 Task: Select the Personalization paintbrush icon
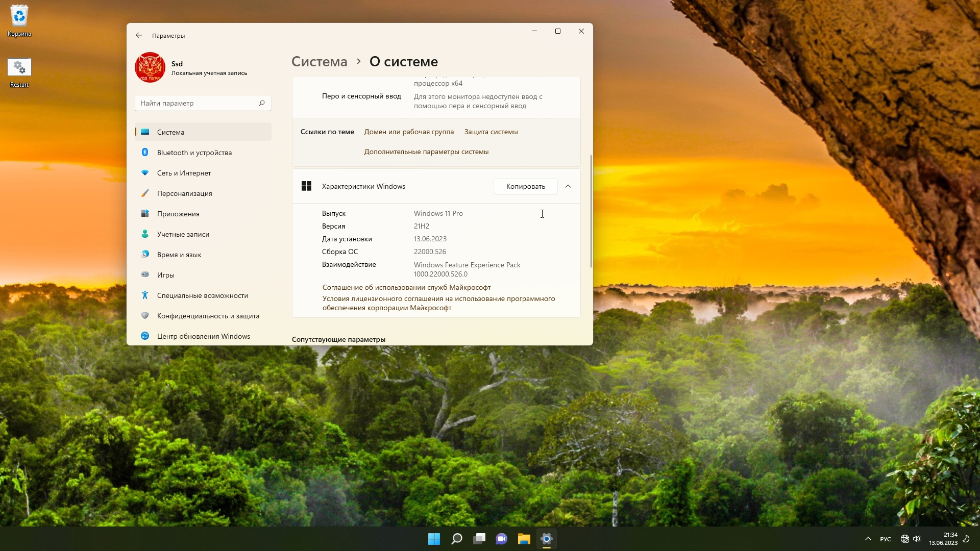145,193
